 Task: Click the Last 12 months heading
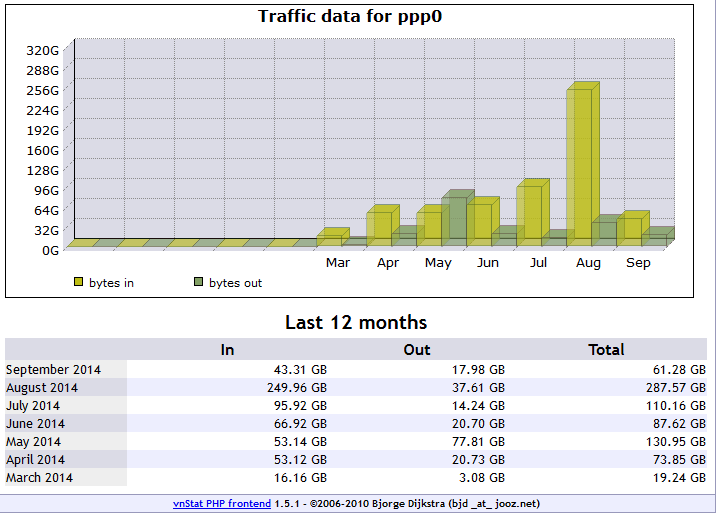356,322
